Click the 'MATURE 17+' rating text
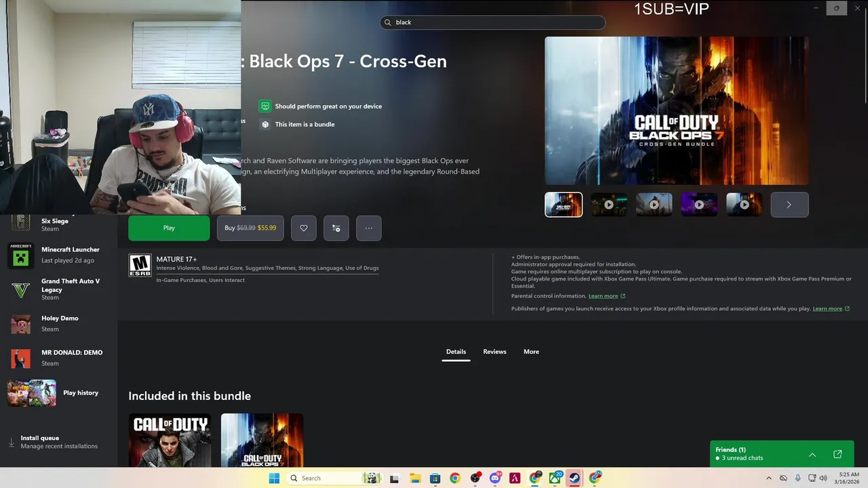Screen dimensions: 868x488 coord(176,259)
